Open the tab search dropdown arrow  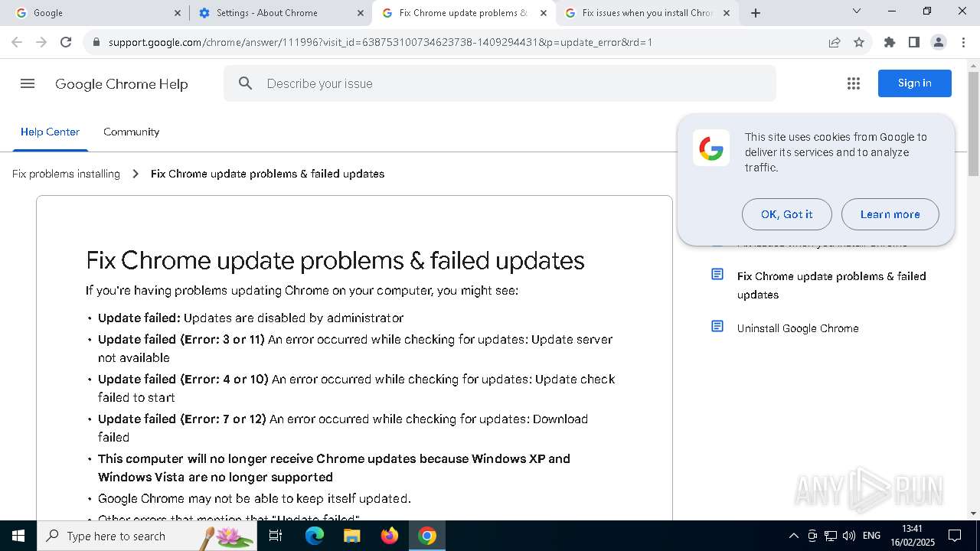point(857,11)
